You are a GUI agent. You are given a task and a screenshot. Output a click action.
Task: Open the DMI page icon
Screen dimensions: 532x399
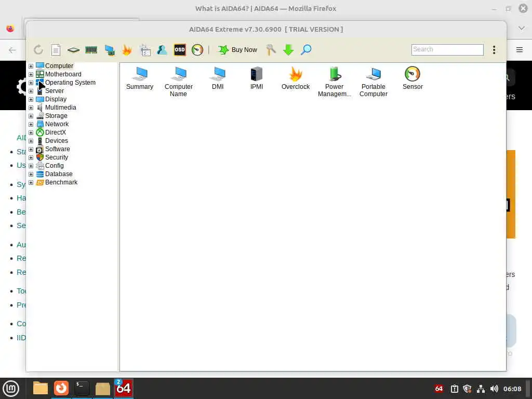point(218,78)
